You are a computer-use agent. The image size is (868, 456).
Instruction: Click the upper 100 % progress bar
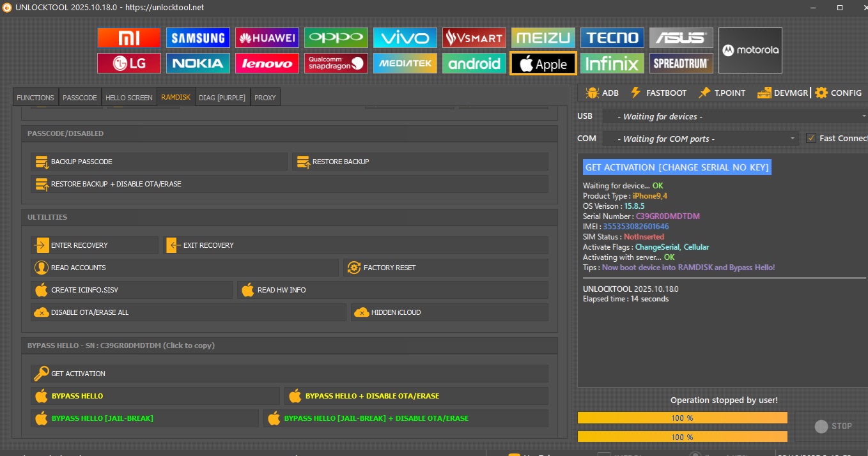coord(682,418)
